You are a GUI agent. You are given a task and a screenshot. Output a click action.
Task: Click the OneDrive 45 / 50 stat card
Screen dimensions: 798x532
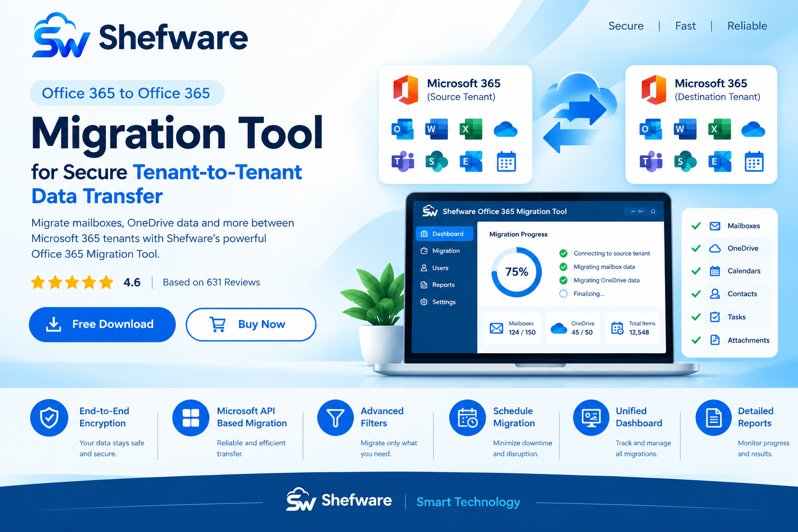573,328
